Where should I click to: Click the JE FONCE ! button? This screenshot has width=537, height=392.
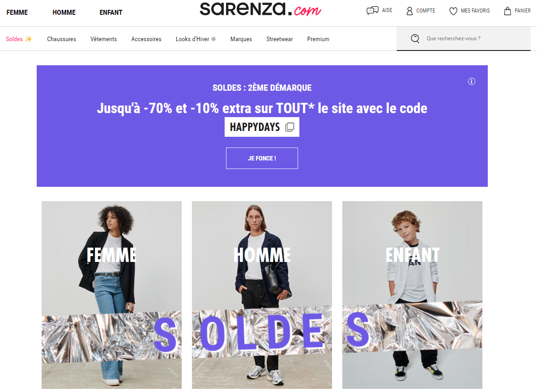point(262,158)
